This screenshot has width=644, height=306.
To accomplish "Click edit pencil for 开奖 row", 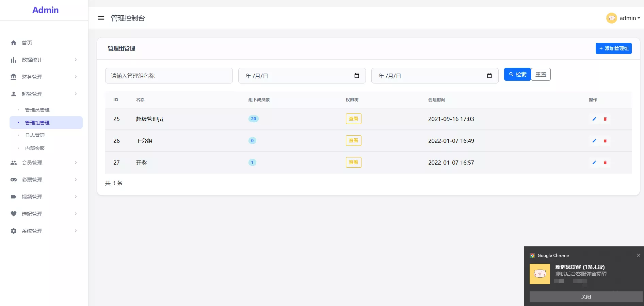I will (594, 163).
